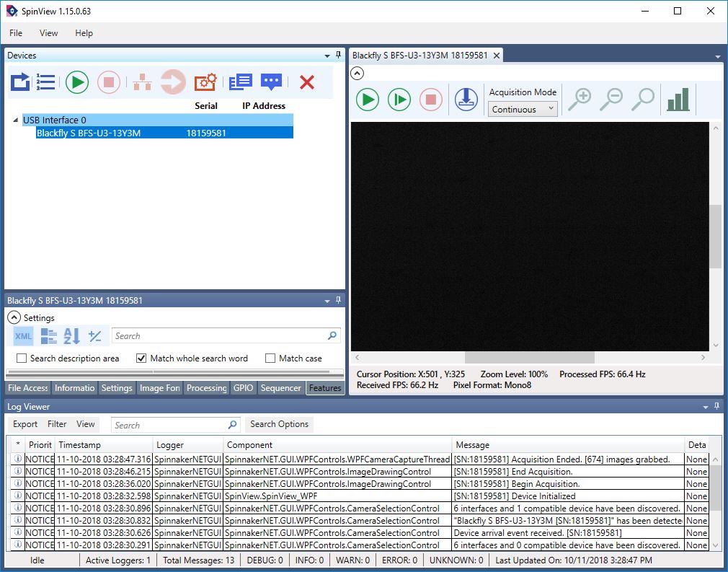
Task: Open the File menu
Action: pyautogui.click(x=16, y=33)
